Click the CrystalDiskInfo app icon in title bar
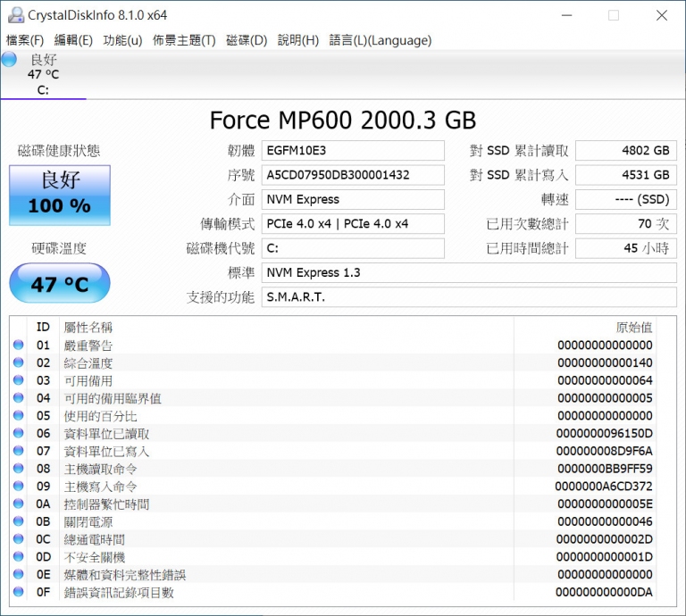 coord(16,15)
